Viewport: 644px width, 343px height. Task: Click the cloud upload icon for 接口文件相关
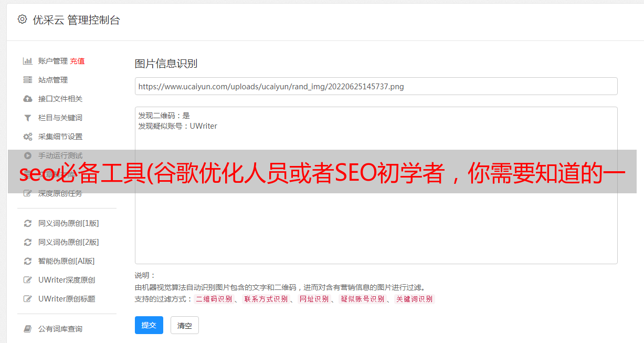[x=28, y=99]
